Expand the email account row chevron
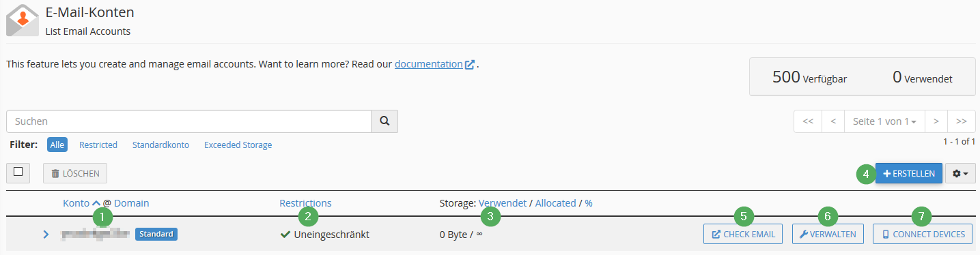The width and height of the screenshot is (980, 255). (46, 235)
